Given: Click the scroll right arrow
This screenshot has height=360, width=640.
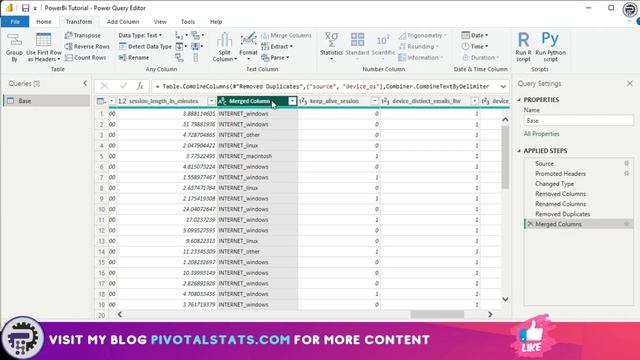Looking at the screenshot, I should [x=490, y=314].
